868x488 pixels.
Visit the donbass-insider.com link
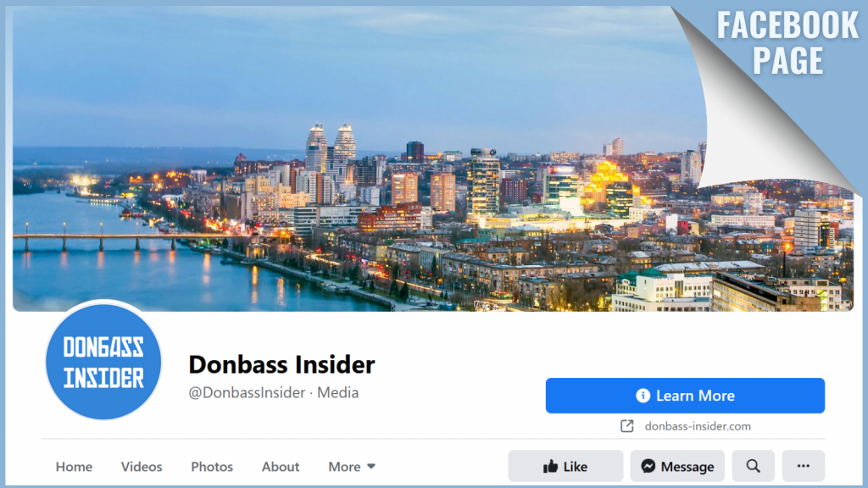(698, 426)
